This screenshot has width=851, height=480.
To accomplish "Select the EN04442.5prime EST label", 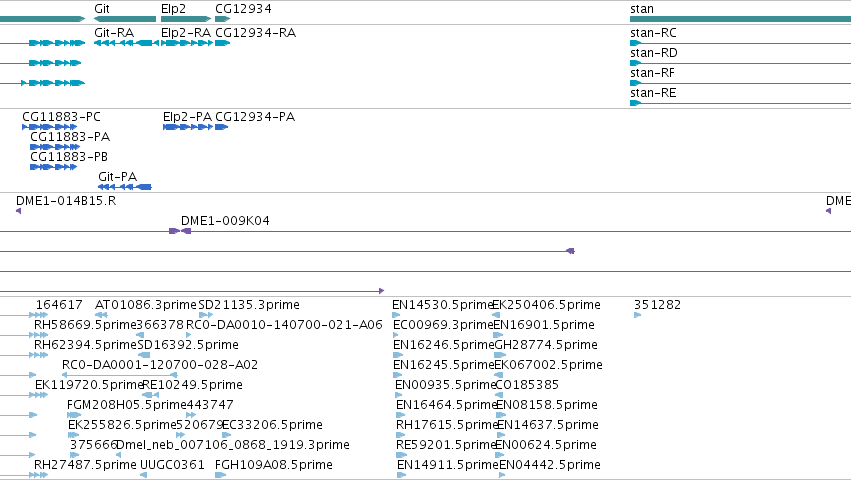I will click(x=550, y=465).
